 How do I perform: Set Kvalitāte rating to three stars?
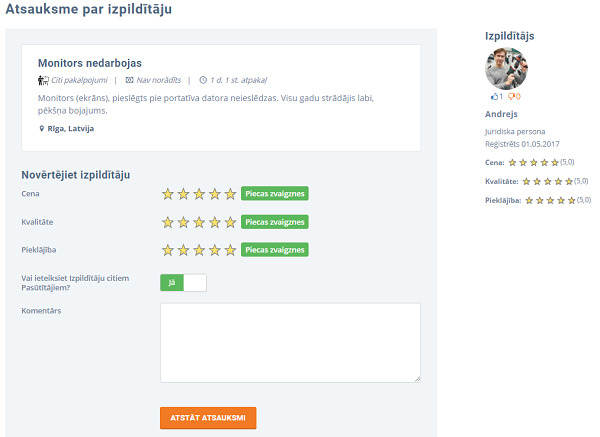coord(199,222)
